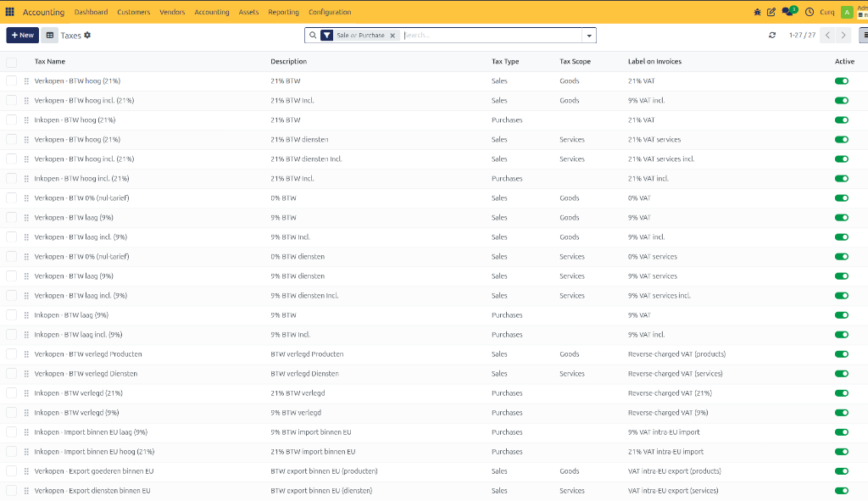868x501 pixels.
Task: Remove the 'Sale or Purchase' filter
Action: pos(392,35)
